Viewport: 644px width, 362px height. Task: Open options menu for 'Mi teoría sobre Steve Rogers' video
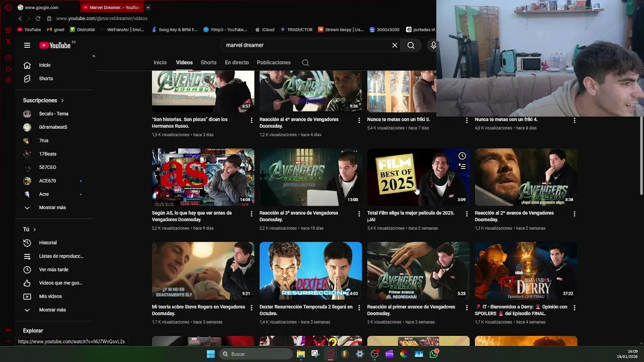251,308
